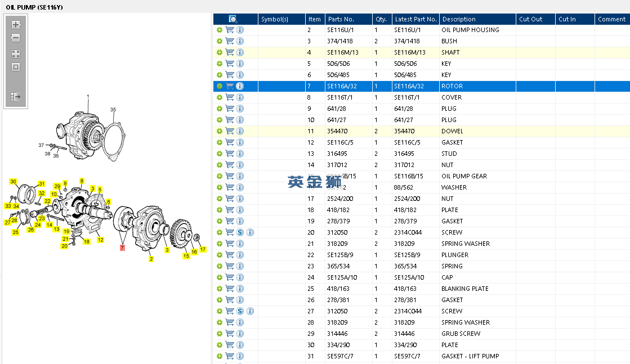630x364 pixels.
Task: Click the 'WASHER' description for part 88/562
Action: point(454,187)
